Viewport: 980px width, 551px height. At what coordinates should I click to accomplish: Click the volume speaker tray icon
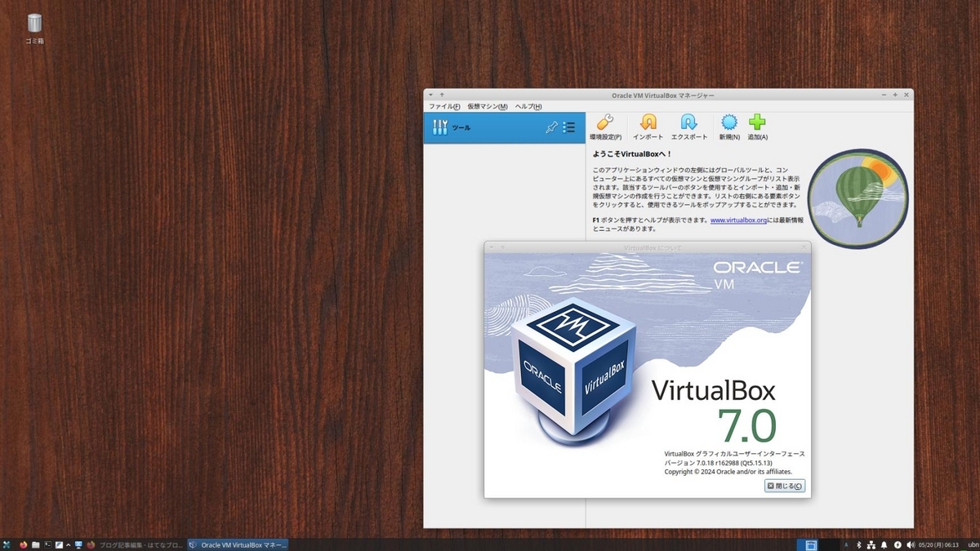click(x=910, y=544)
